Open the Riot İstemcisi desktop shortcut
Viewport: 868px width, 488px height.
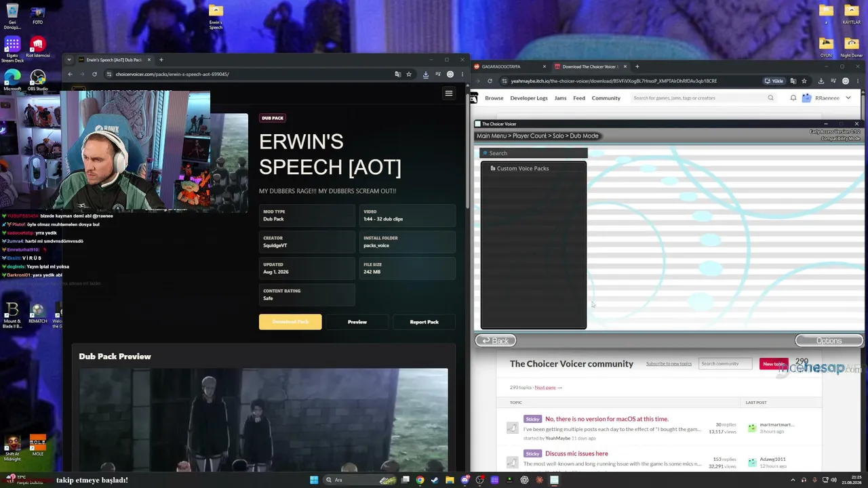coord(38,47)
